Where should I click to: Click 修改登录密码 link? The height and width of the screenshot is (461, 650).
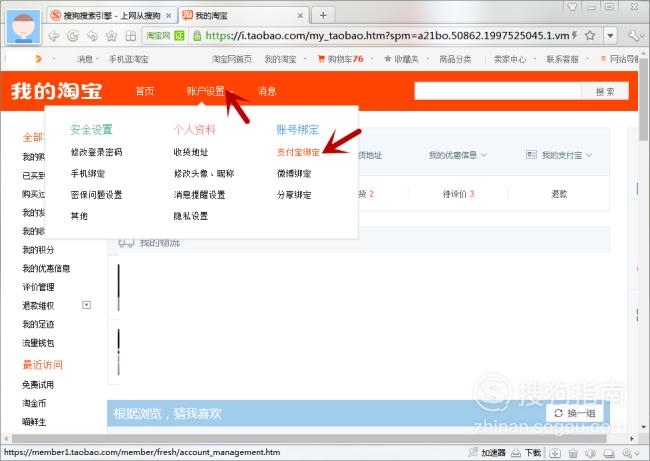tap(96, 152)
